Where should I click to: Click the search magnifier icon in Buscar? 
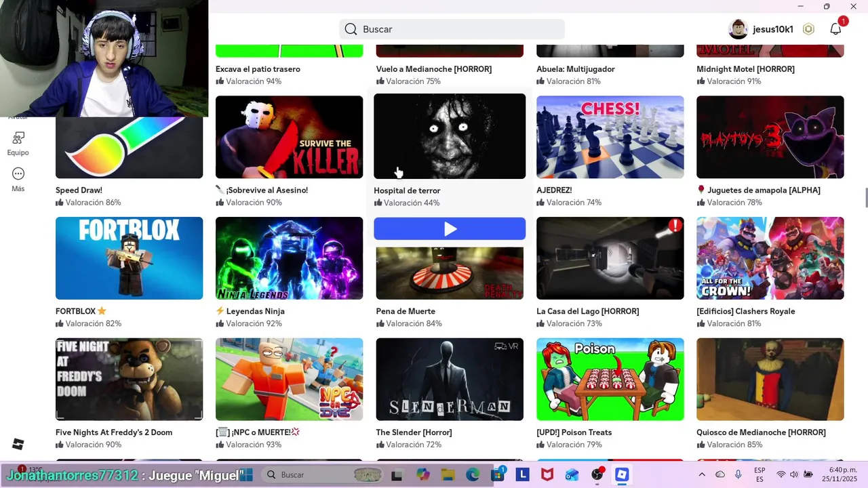point(351,29)
